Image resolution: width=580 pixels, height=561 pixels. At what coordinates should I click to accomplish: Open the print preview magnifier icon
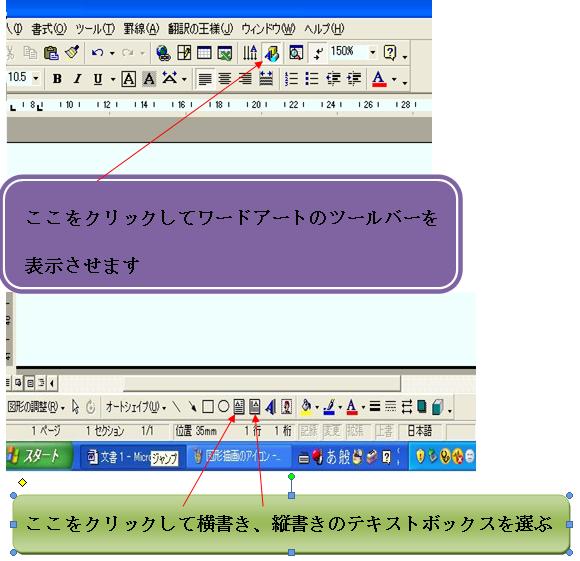(296, 53)
